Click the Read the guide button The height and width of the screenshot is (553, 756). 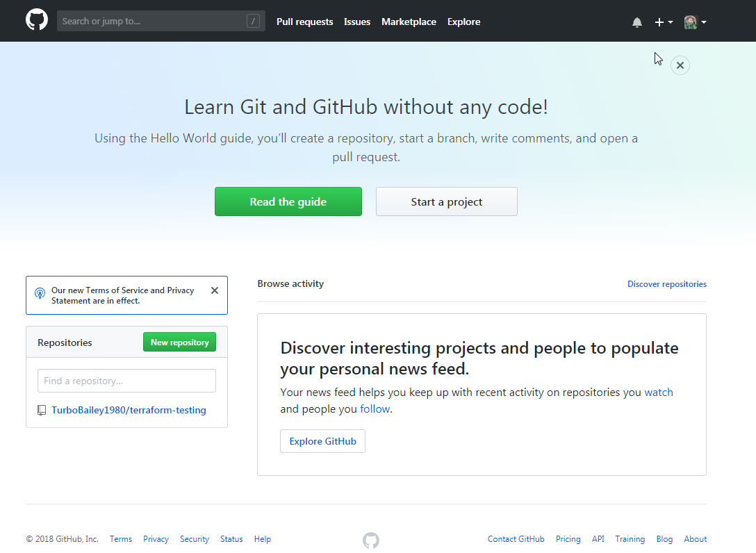[x=288, y=201]
